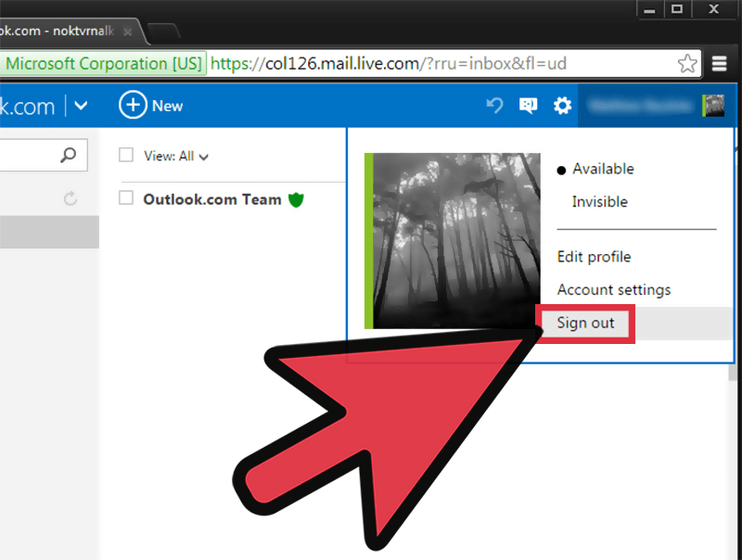This screenshot has width=742, height=560.
Task: Check the Outlook.com Team message checkbox
Action: point(125,199)
